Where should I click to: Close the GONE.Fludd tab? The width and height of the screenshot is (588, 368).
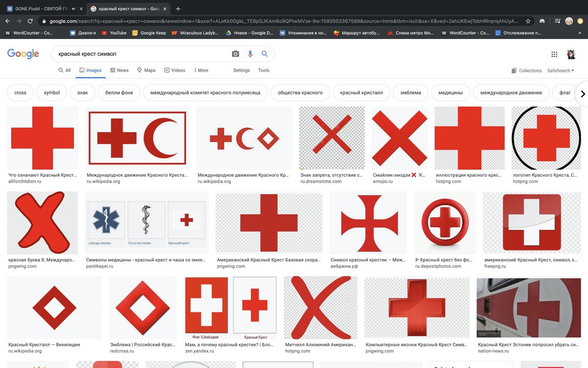click(x=81, y=9)
